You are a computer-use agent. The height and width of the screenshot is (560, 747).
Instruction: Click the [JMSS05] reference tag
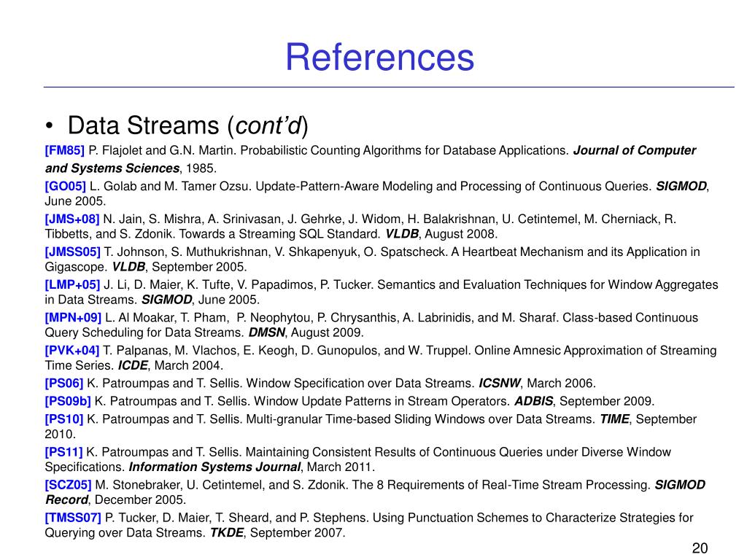(72, 252)
